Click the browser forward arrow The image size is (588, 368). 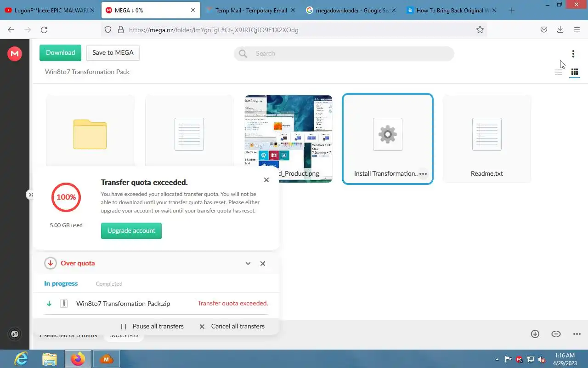click(28, 30)
